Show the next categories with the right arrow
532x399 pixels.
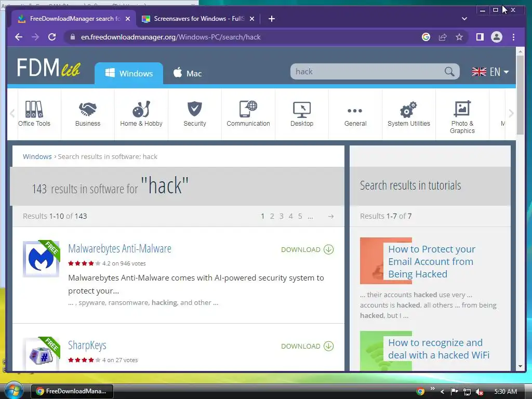point(511,113)
